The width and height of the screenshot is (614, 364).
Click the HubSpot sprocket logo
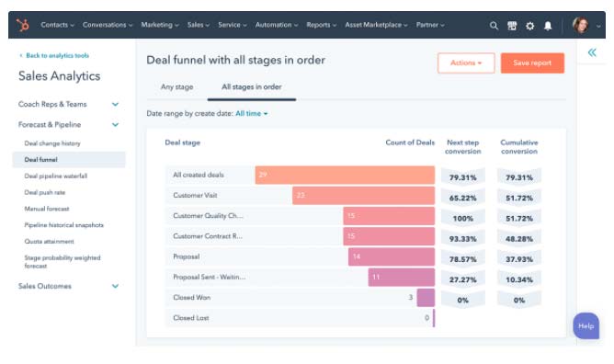[23, 25]
